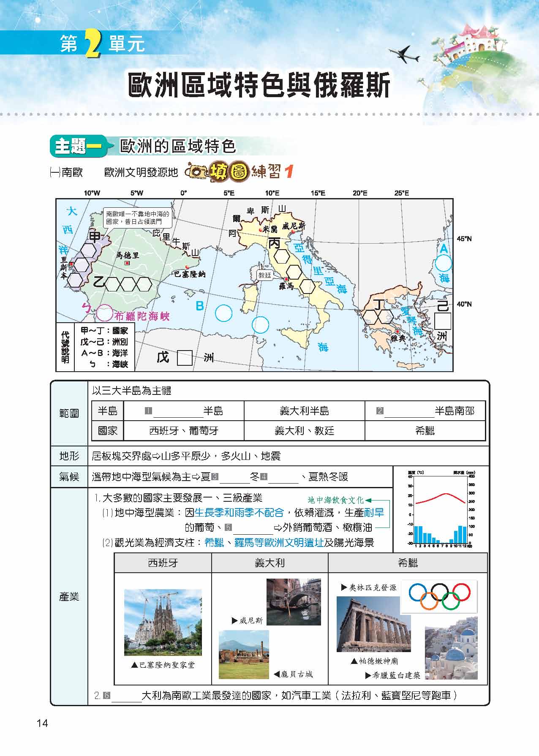
Task: Click the 產業 row header
Action: pyautogui.click(x=69, y=597)
